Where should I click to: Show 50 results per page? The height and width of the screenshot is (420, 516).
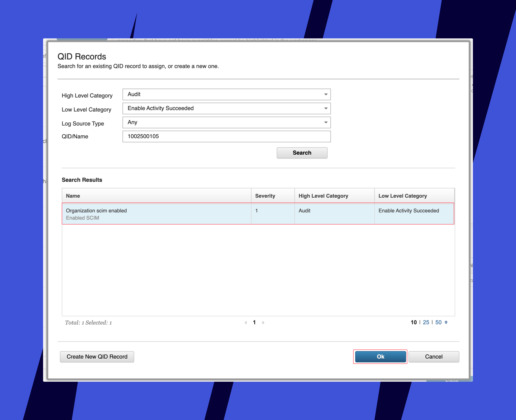click(x=438, y=322)
